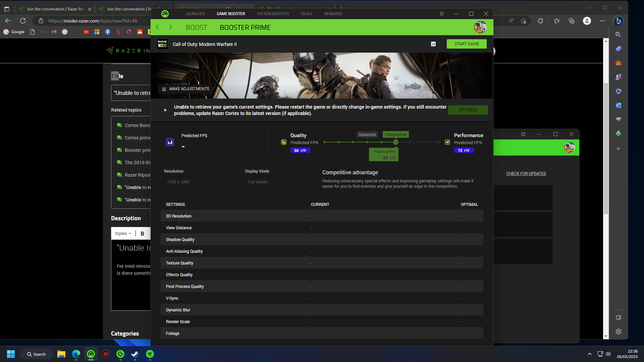644x362 pixels.
Task: Expand the Shadow Quality settings row
Action: coord(322,240)
